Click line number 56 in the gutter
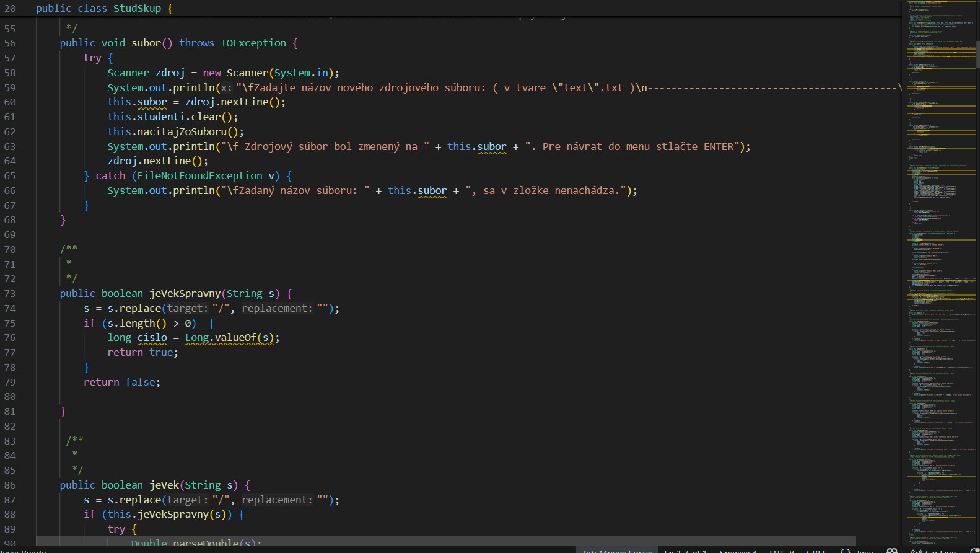 coord(10,43)
